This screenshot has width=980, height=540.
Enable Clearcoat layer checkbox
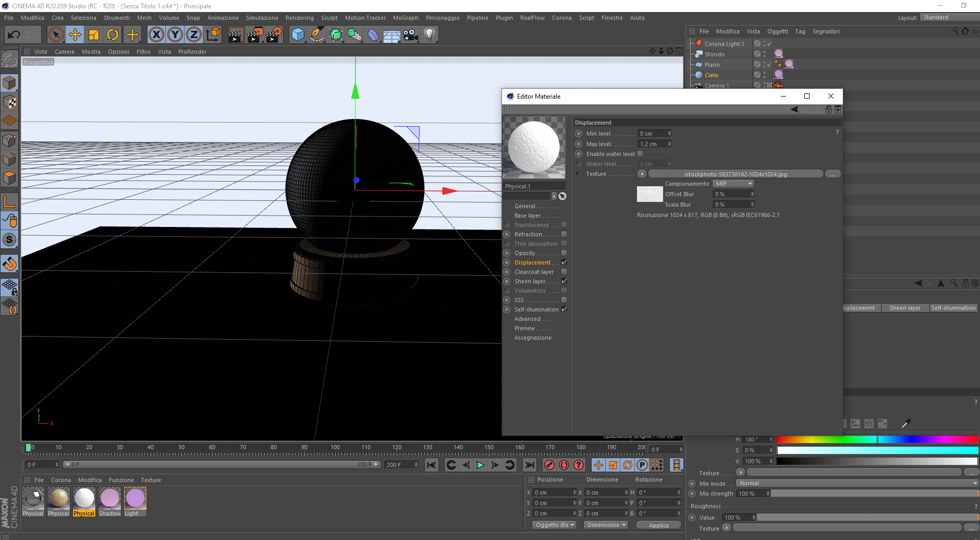564,272
